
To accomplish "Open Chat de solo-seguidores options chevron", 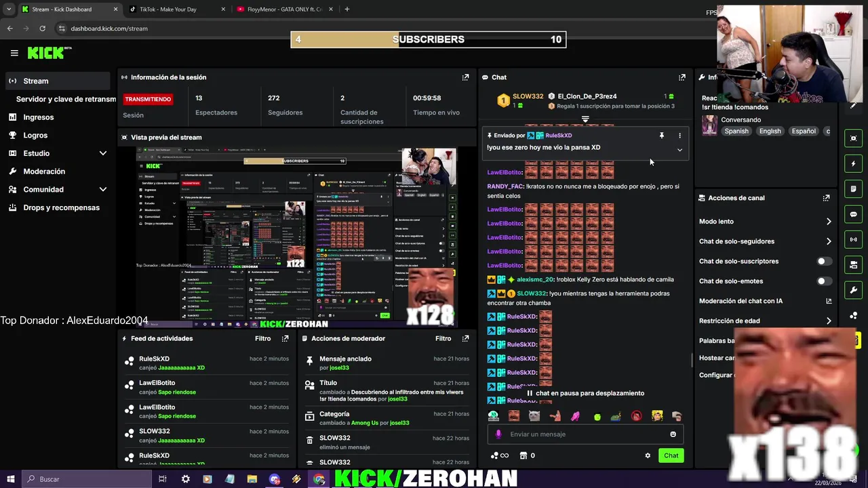I will pos(829,241).
